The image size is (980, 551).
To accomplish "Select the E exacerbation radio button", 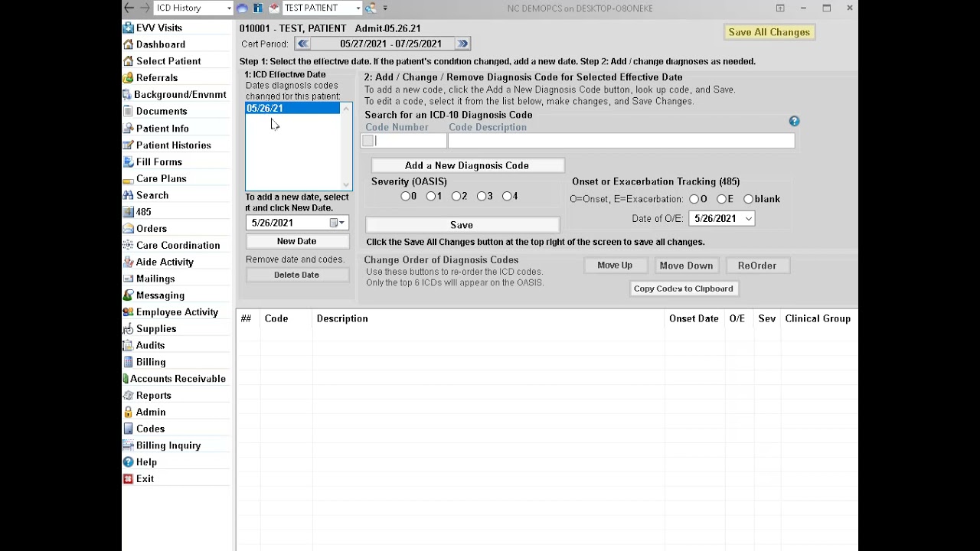I will (x=721, y=199).
